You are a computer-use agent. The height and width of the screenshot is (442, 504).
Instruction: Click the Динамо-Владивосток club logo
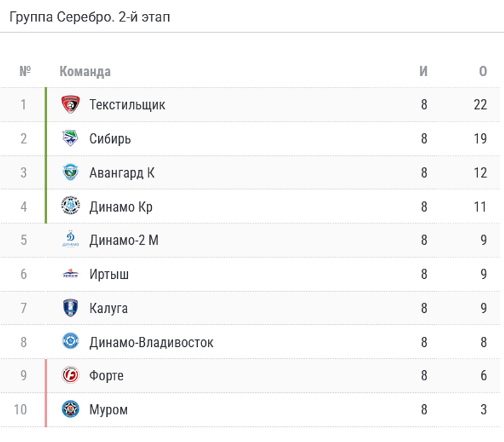(71, 342)
